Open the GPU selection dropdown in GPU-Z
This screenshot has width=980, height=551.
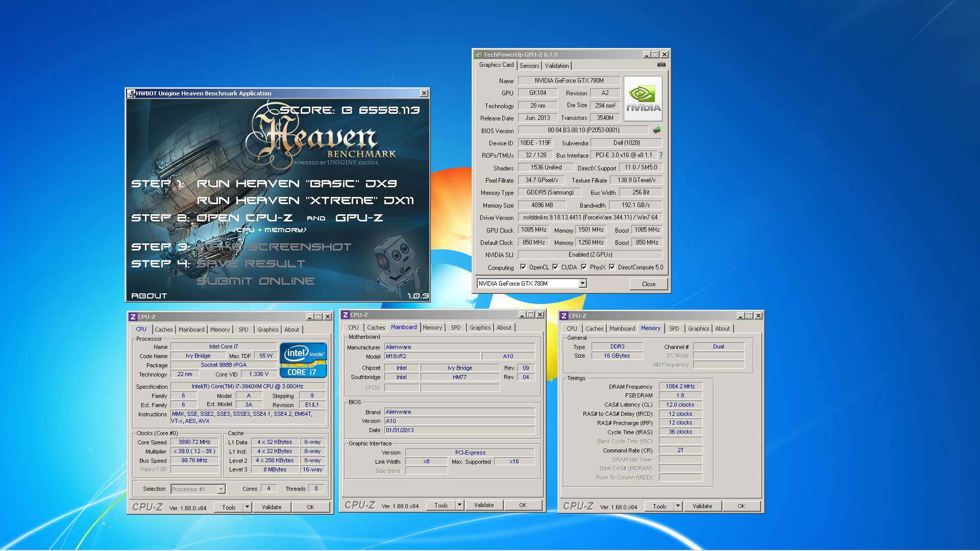582,284
